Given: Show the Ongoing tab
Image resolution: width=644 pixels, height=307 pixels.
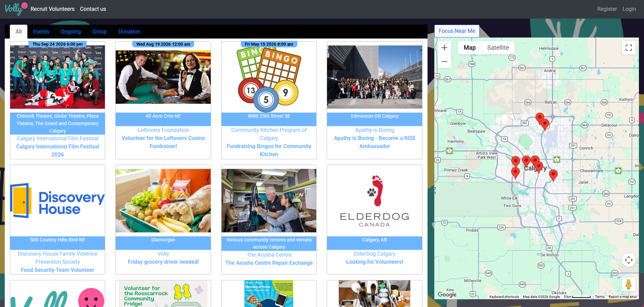Looking at the screenshot, I should point(71,31).
